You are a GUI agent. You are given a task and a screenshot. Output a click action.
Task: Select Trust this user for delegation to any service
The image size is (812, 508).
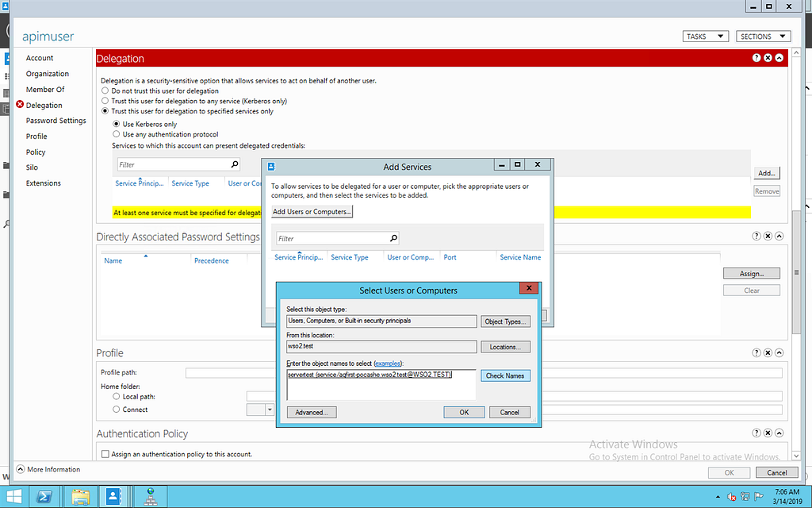105,101
